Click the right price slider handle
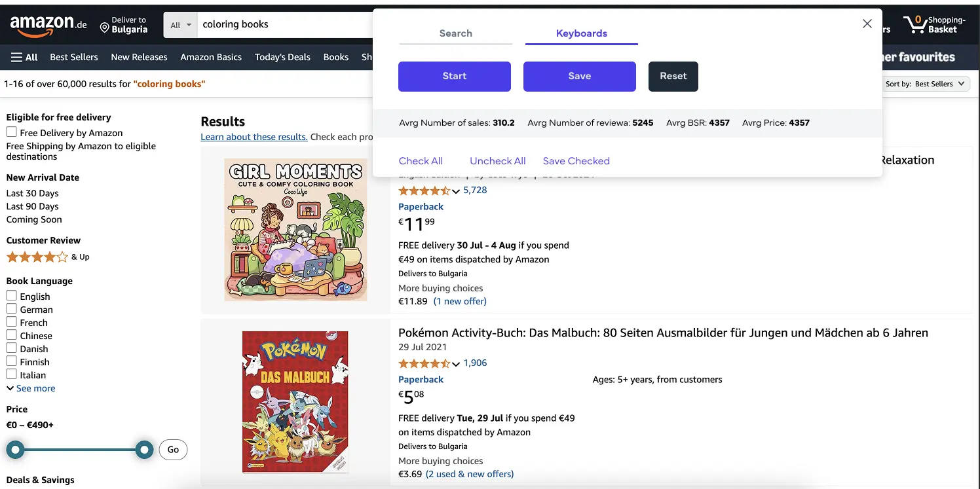The height and width of the screenshot is (489, 980). tap(145, 450)
